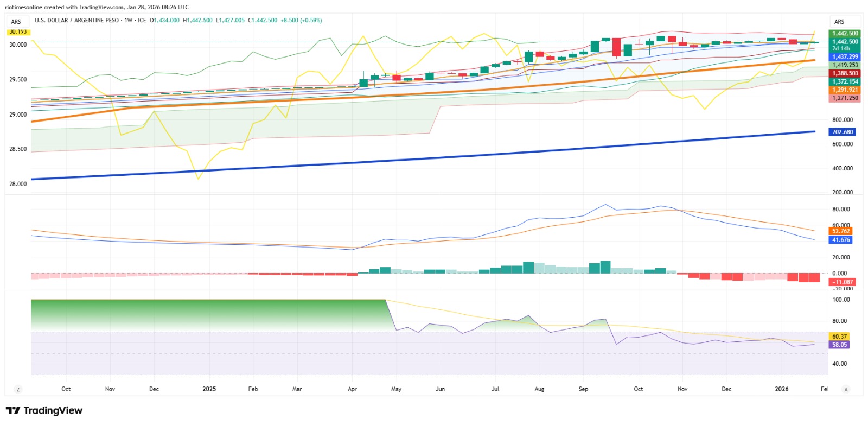Click the Aug label on the time axis
This screenshot has width=868, height=425.
[539, 389]
